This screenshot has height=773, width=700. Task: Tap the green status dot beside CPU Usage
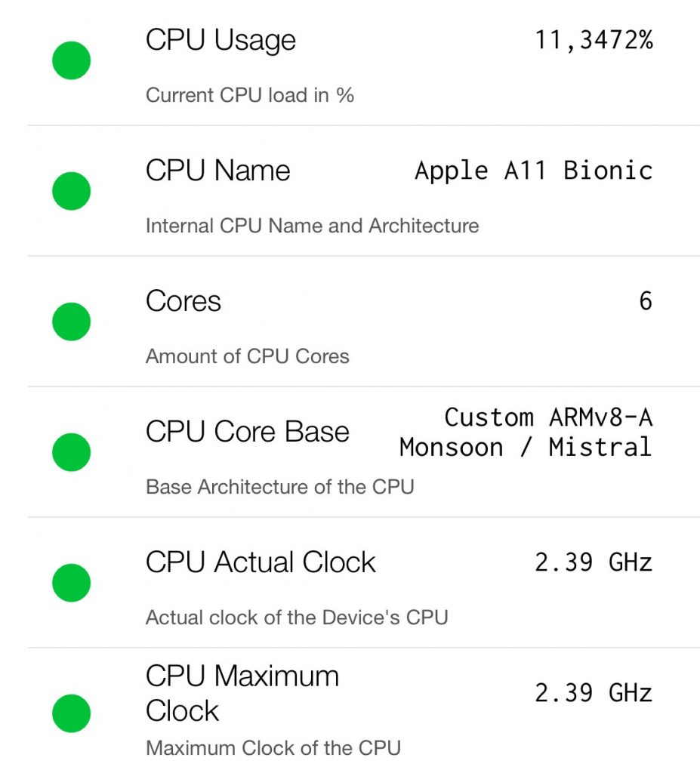[71, 61]
